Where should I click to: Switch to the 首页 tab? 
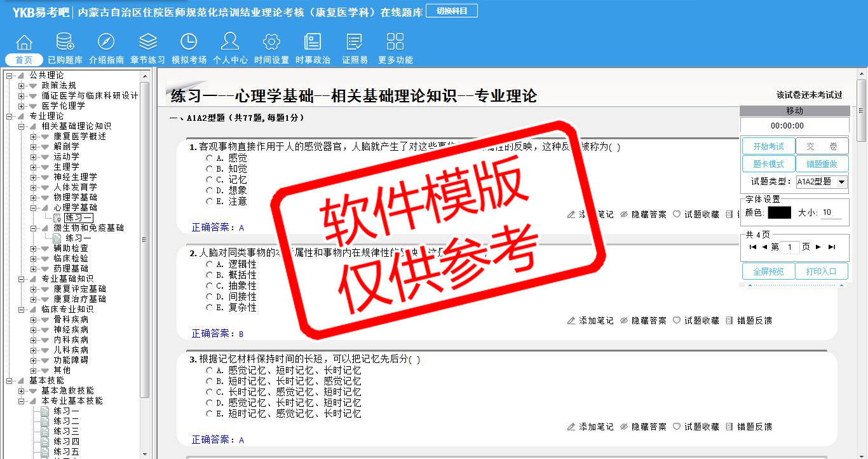(x=24, y=60)
